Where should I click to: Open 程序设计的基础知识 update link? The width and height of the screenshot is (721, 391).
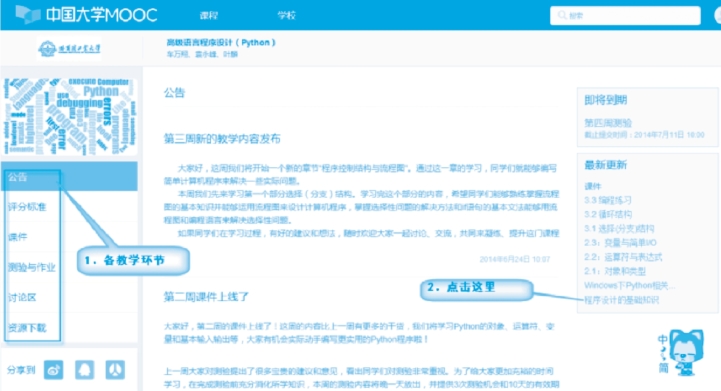[x=622, y=300]
